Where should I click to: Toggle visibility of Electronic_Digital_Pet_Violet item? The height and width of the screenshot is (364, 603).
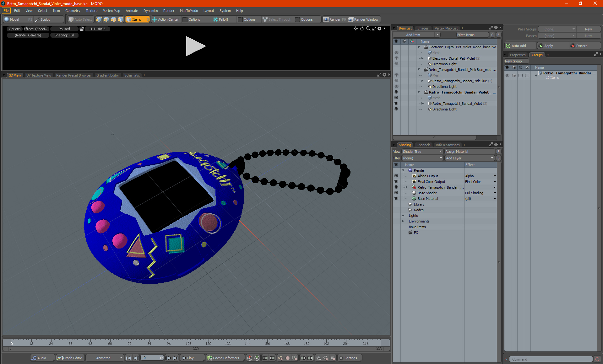coord(396,58)
